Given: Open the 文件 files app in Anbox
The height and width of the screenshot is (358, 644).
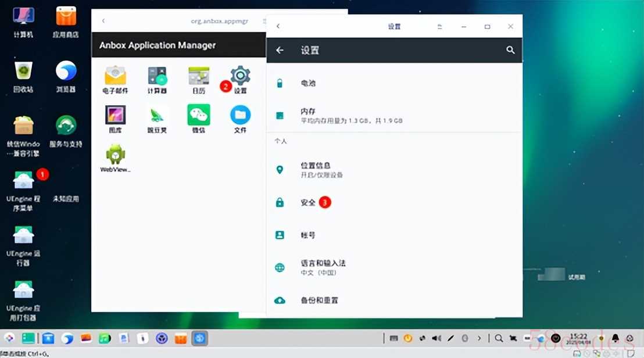Looking at the screenshot, I should tap(240, 119).
